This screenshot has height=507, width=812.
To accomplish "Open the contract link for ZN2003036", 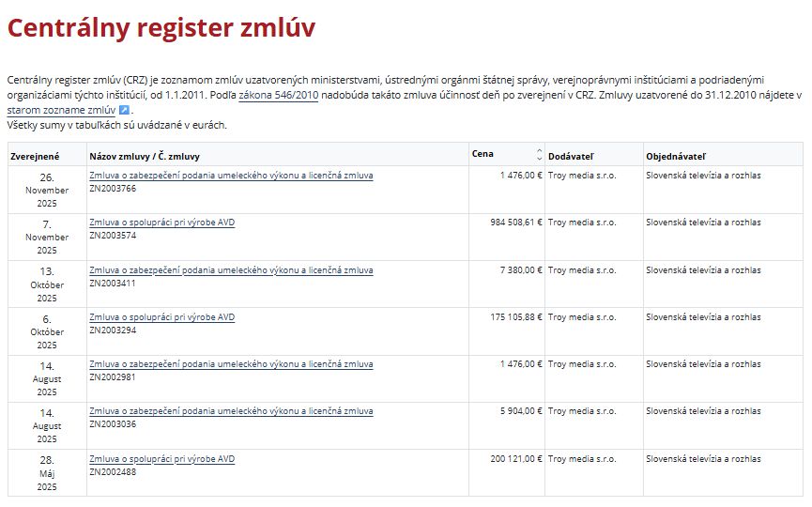I will tap(231, 411).
